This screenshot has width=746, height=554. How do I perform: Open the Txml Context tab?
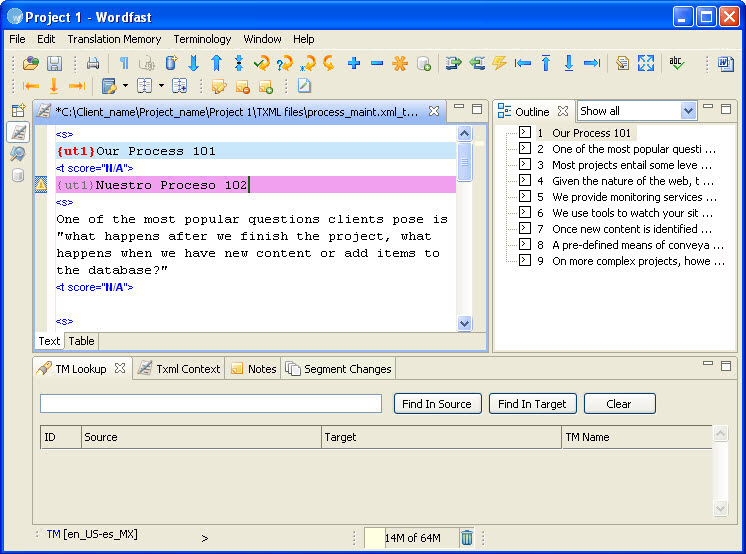179,369
